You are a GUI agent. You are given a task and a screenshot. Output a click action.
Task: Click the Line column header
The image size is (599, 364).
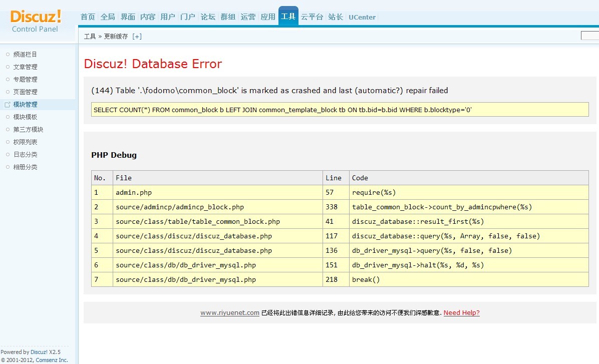click(x=336, y=178)
